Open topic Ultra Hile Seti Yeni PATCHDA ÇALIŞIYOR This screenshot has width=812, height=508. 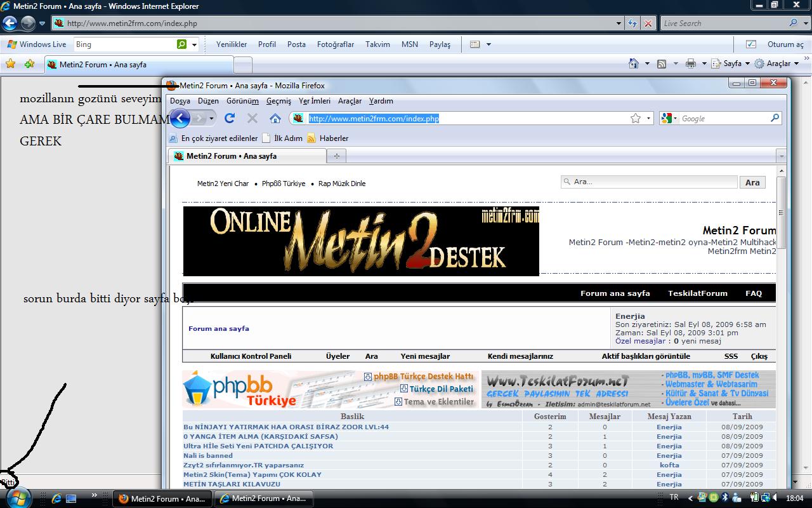point(258,446)
